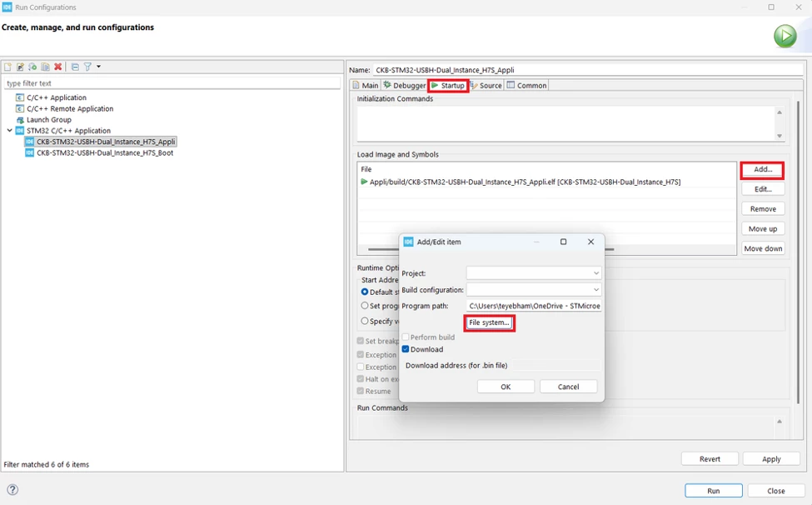Select the STM32 C/C++ Application tree label
812x505 pixels.
pos(68,131)
